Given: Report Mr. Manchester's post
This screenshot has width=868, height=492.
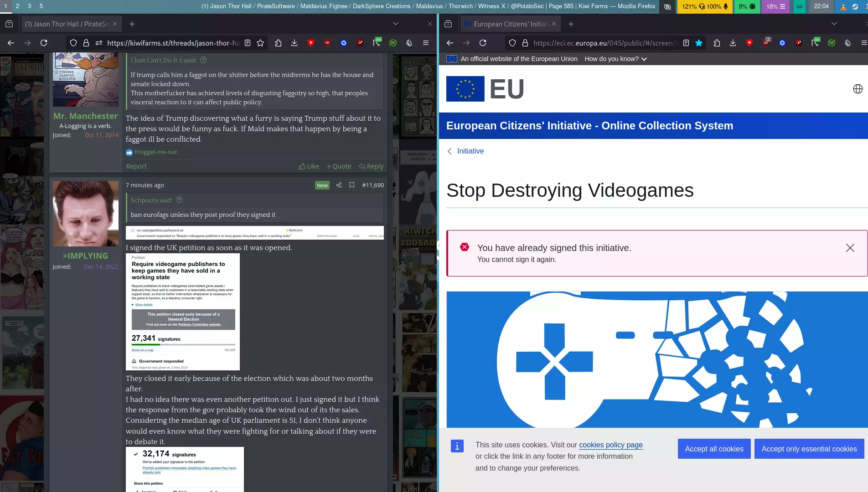Looking at the screenshot, I should point(136,166).
